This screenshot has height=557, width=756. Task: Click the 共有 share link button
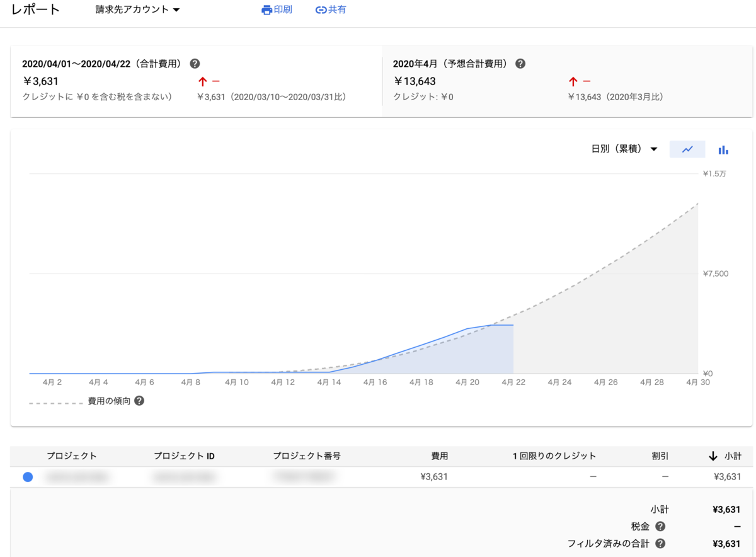point(331,10)
